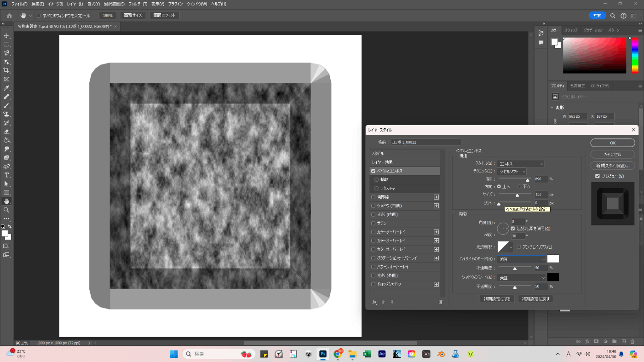644x362 pixels.
Task: Select the Type tool
Action: click(x=6, y=175)
